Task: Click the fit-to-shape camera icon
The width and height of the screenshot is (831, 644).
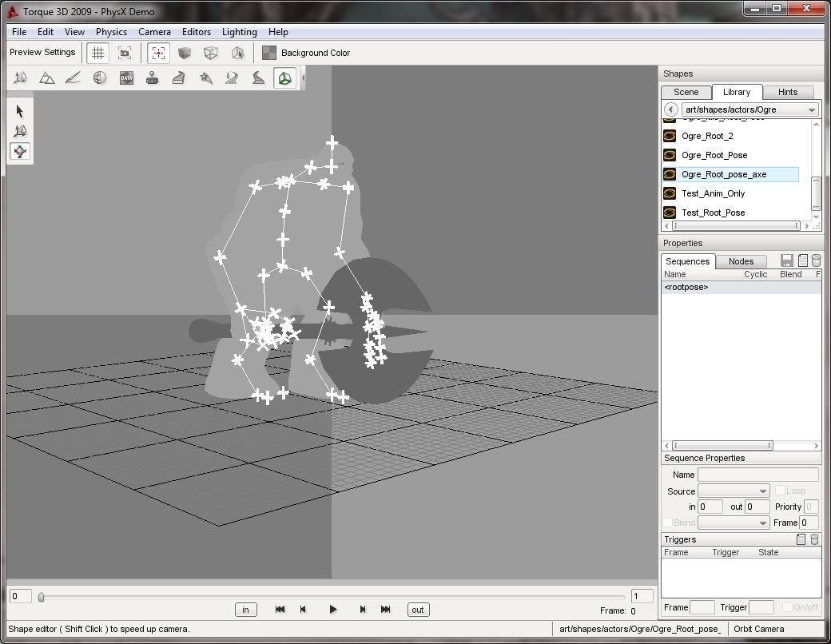Action: coord(125,53)
